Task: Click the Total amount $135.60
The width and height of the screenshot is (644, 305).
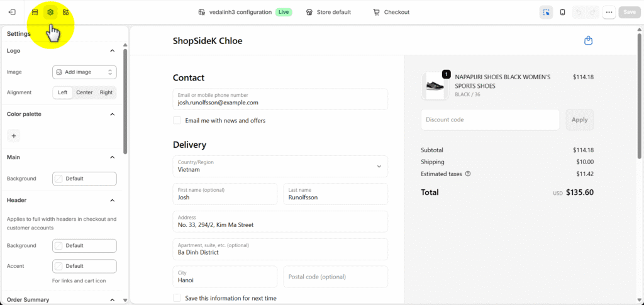Action: (x=579, y=192)
